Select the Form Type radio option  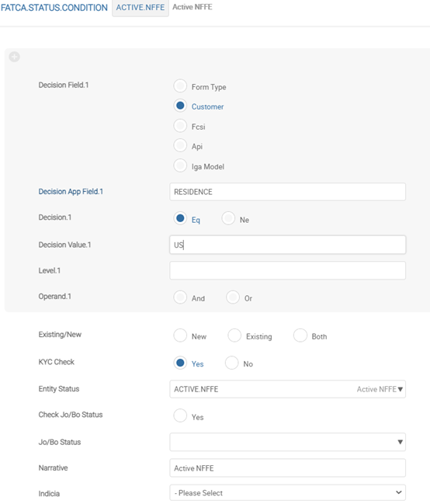coord(180,86)
